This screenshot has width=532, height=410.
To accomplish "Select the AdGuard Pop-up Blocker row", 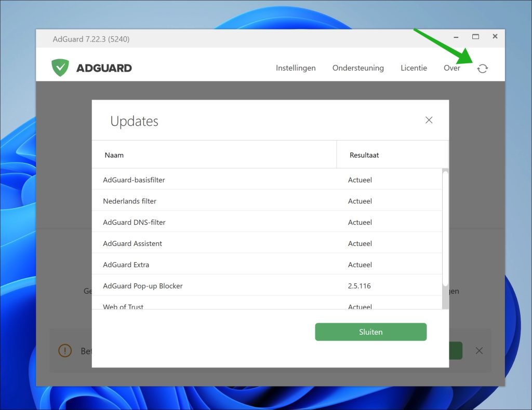I will click(x=143, y=286).
